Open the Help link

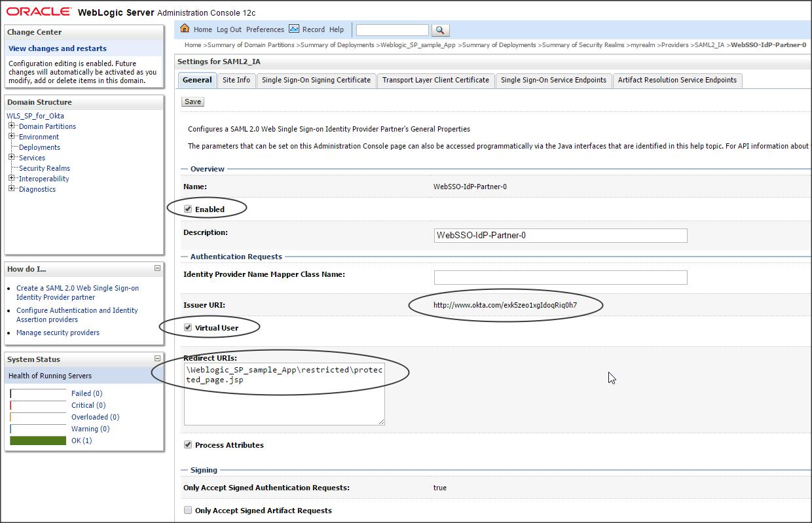point(337,29)
